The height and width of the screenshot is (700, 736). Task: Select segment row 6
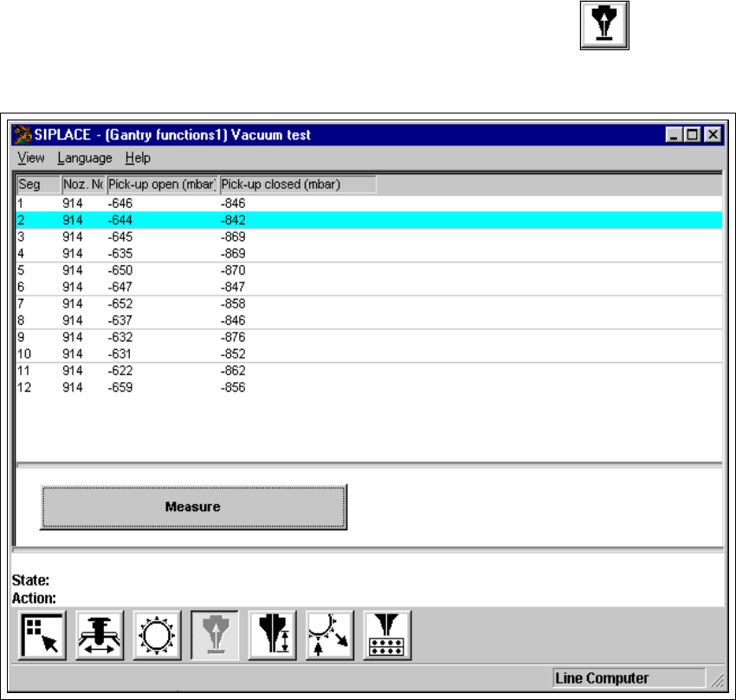(x=369, y=287)
